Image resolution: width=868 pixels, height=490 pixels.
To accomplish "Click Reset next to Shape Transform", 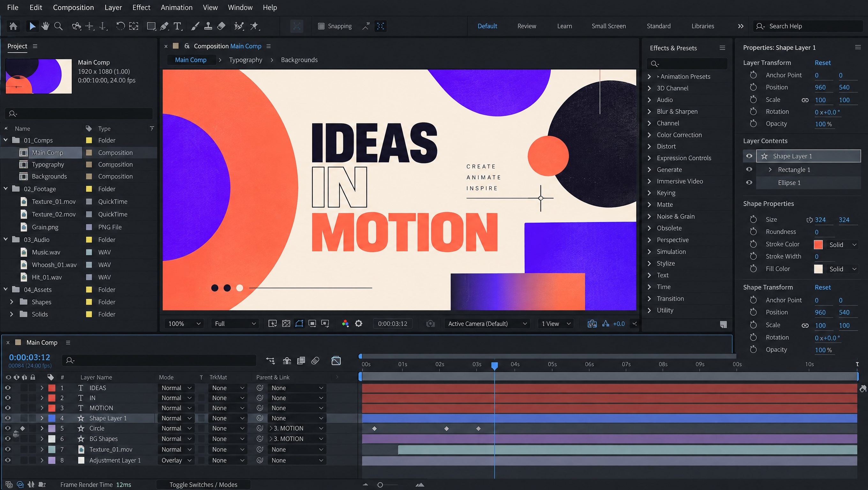I will click(822, 287).
